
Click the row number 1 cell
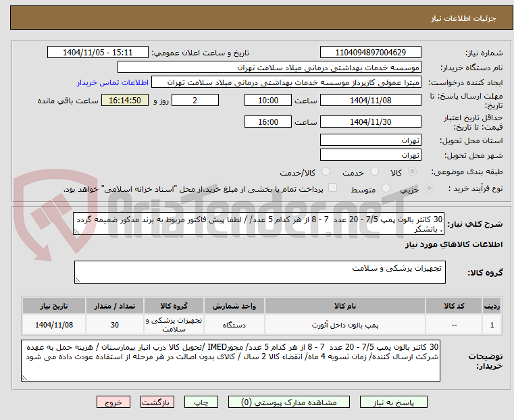click(x=492, y=325)
